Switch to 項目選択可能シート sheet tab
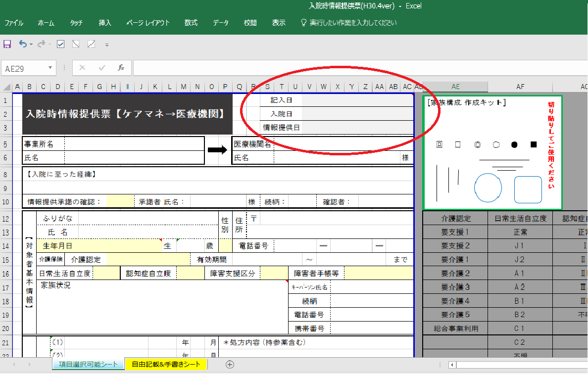 click(88, 365)
